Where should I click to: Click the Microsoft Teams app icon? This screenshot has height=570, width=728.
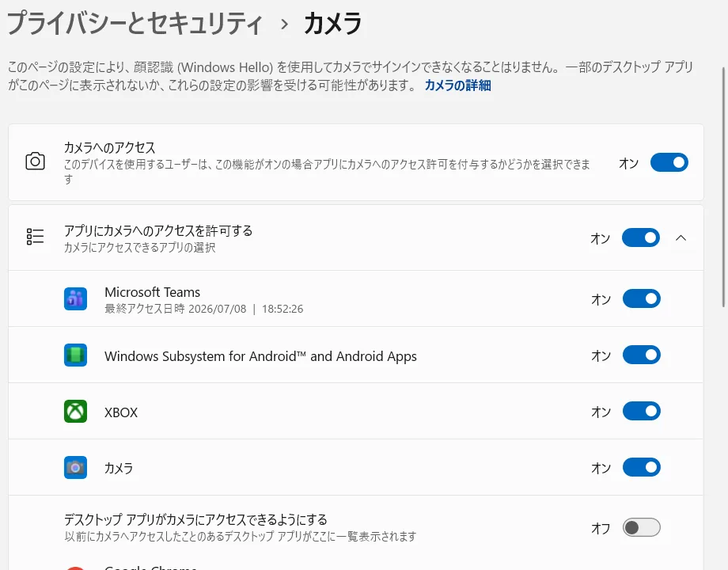(75, 298)
